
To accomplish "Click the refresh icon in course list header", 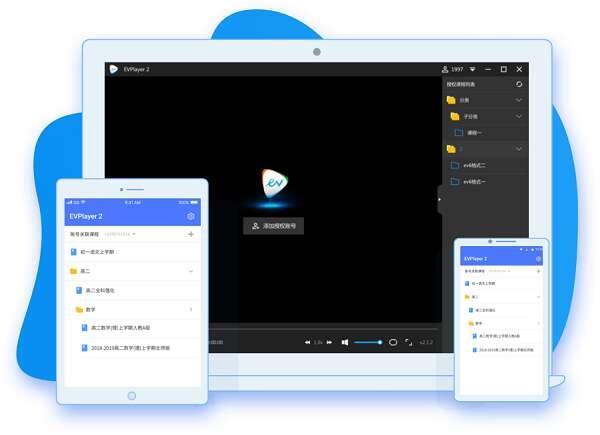I will [518, 84].
